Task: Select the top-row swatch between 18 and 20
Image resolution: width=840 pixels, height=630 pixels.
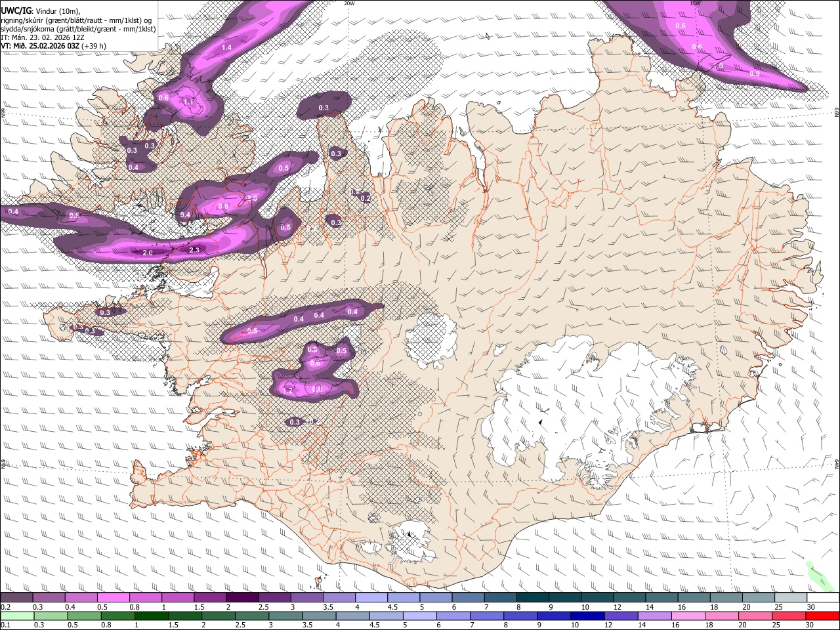Action: coord(726,598)
